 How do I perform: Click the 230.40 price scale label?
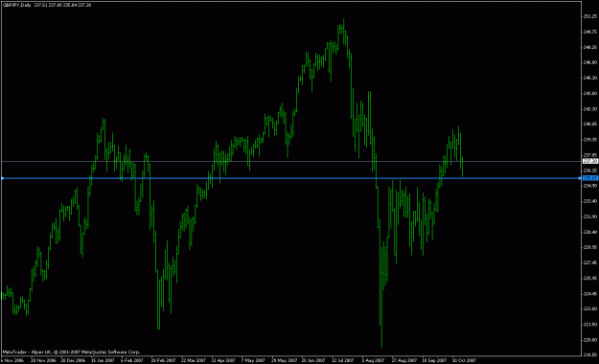click(x=590, y=232)
